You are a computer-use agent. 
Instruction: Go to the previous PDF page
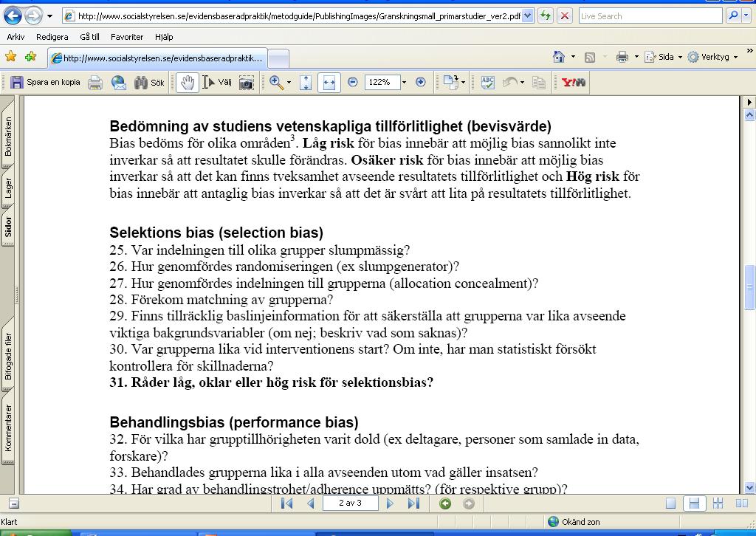click(x=311, y=504)
